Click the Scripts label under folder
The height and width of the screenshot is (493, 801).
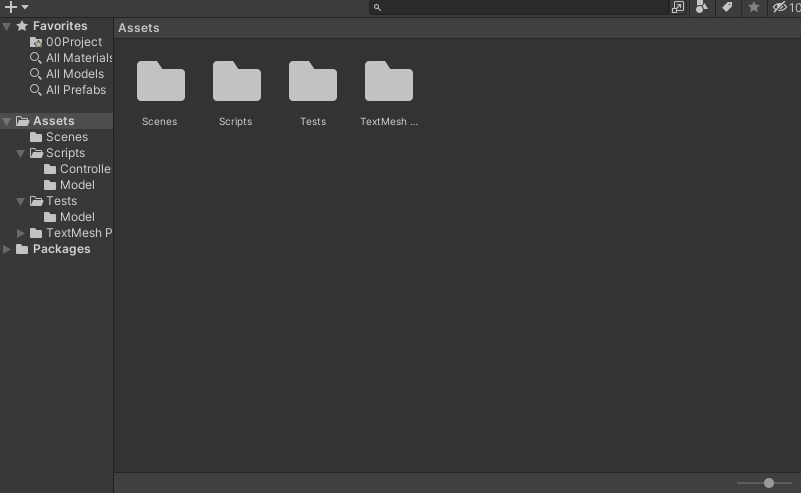[x=235, y=122]
